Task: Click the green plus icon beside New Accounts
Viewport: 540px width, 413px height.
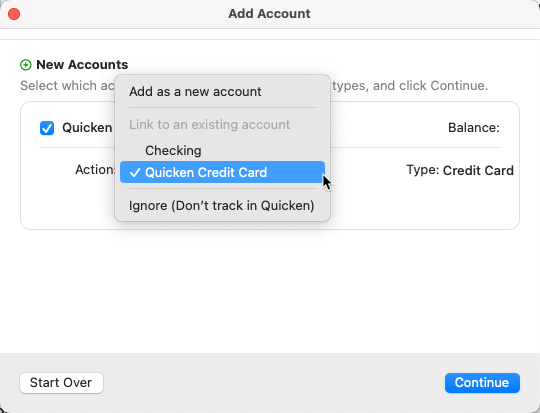Action: click(26, 65)
